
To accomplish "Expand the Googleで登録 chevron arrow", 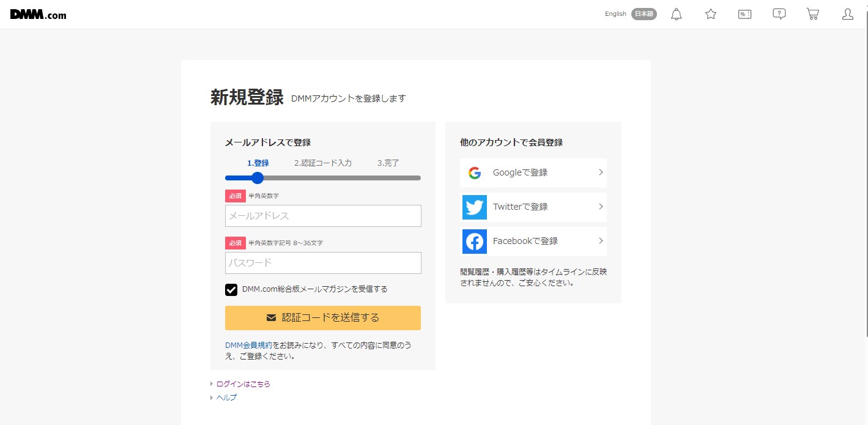I will point(601,172).
